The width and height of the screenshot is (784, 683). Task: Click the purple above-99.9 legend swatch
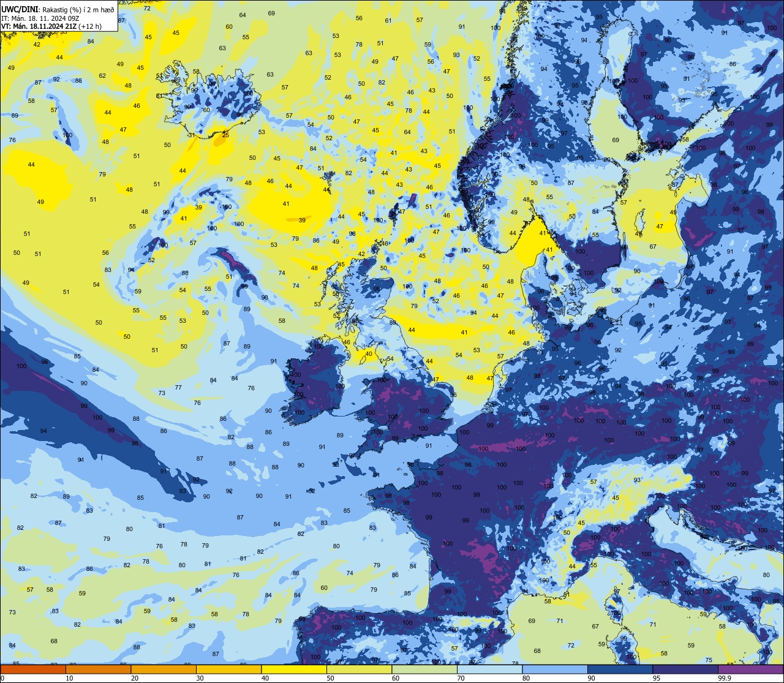point(750,669)
